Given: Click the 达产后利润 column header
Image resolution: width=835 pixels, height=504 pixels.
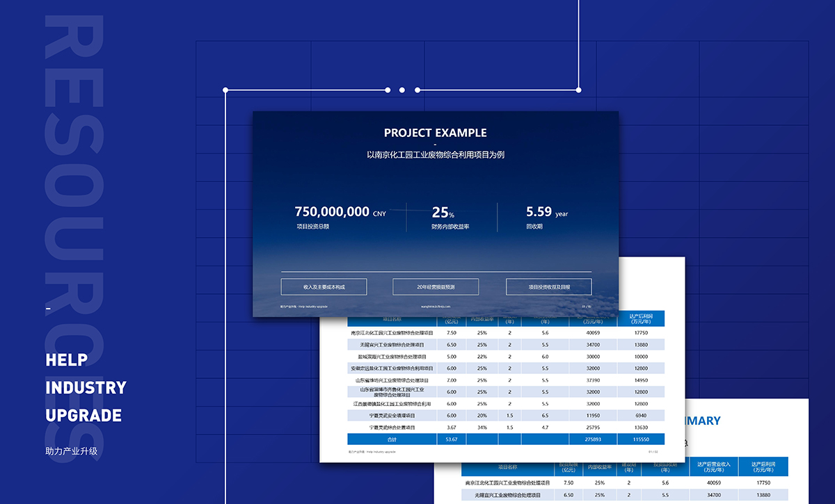Looking at the screenshot, I should 641,318.
